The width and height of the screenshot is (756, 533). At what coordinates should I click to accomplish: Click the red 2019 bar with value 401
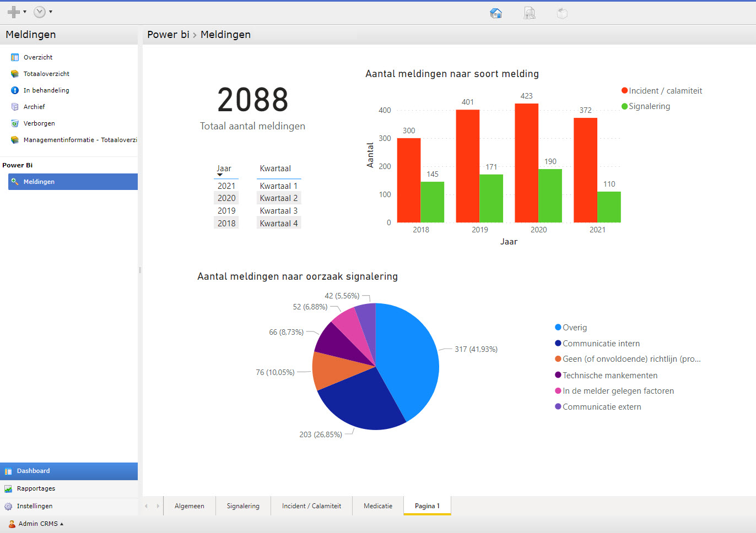click(x=468, y=166)
